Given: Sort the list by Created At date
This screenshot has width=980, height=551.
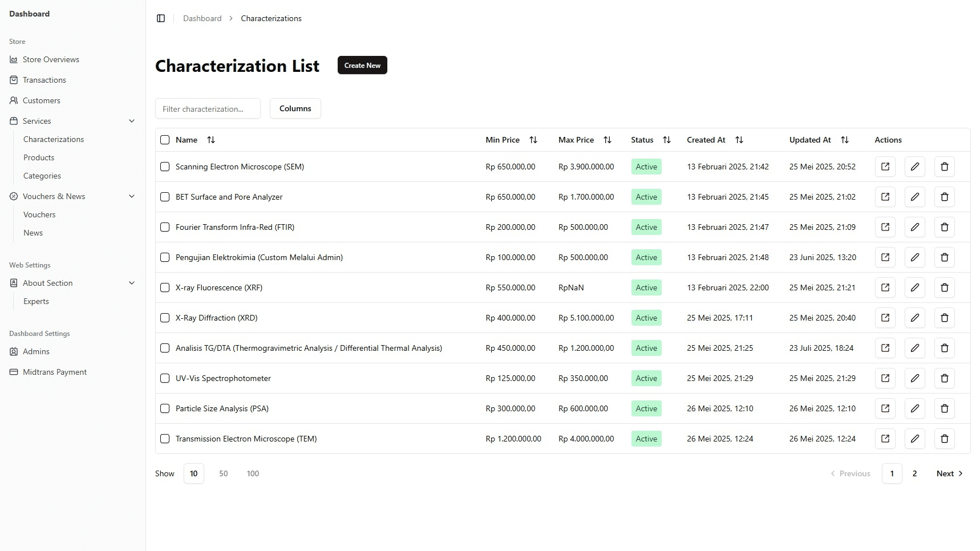Looking at the screenshot, I should (739, 140).
